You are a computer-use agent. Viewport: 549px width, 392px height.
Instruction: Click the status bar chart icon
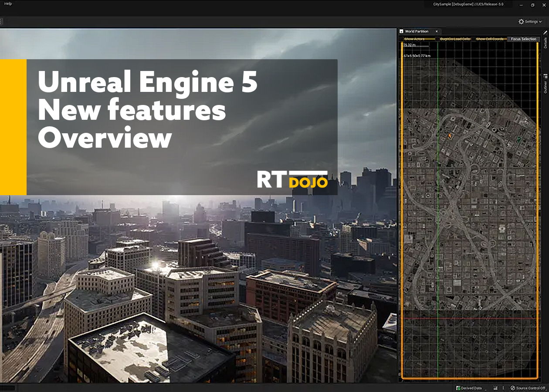point(495,388)
